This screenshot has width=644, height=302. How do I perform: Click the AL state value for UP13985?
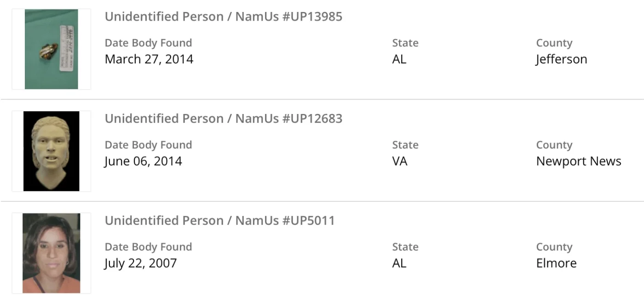[x=399, y=59]
